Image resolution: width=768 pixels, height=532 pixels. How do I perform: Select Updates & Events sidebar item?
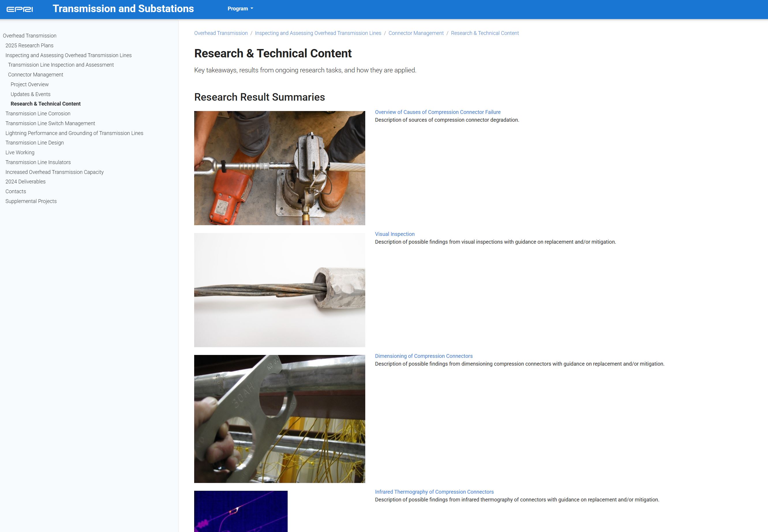point(30,94)
